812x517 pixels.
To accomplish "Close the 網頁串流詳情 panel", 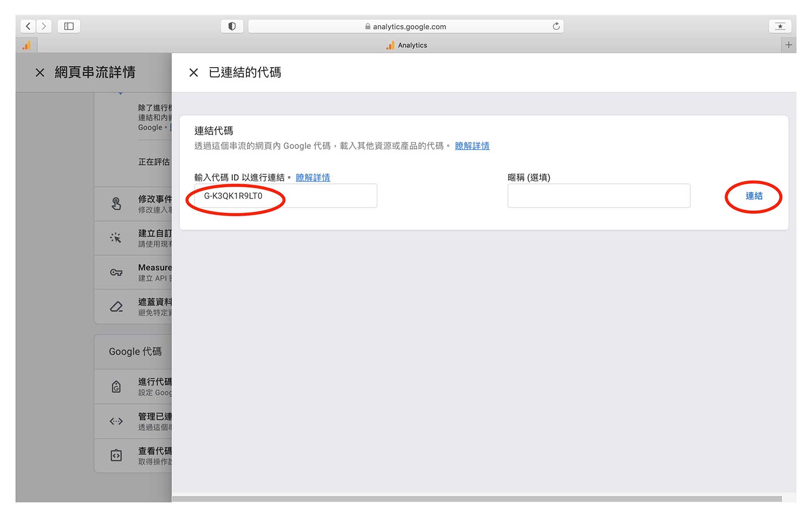I will (x=40, y=73).
